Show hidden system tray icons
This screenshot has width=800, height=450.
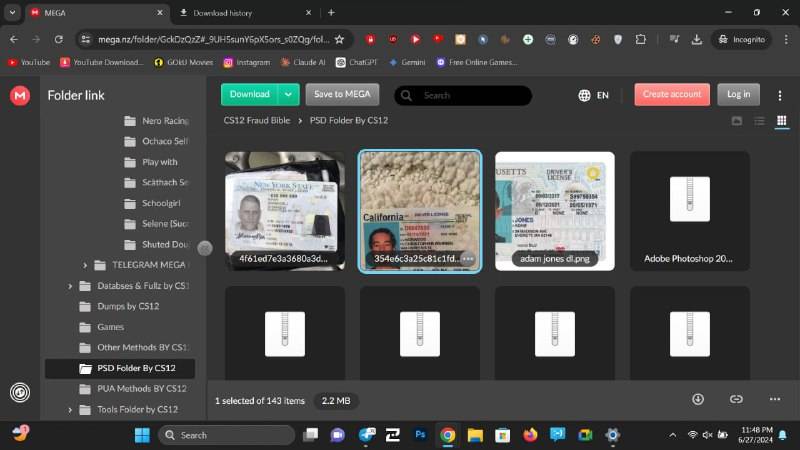673,435
